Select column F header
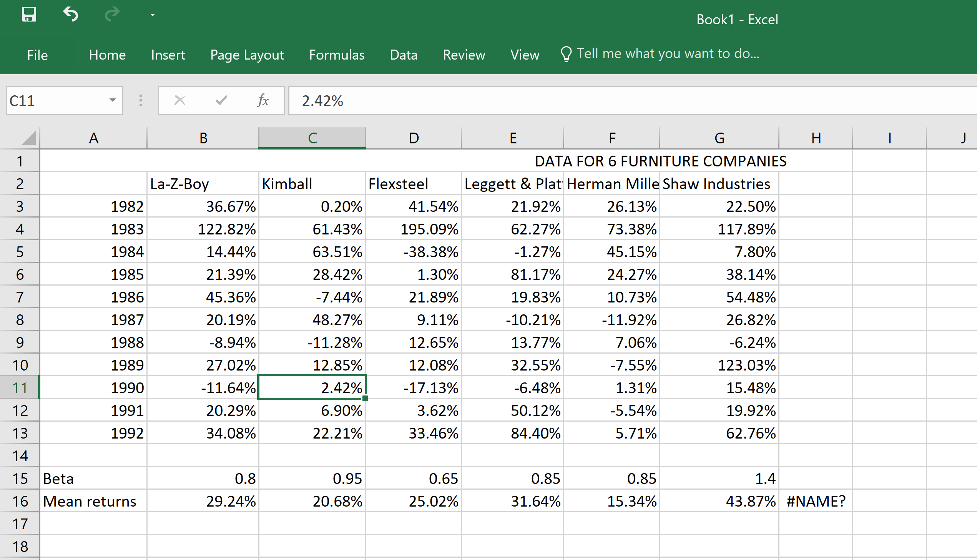 click(x=612, y=138)
